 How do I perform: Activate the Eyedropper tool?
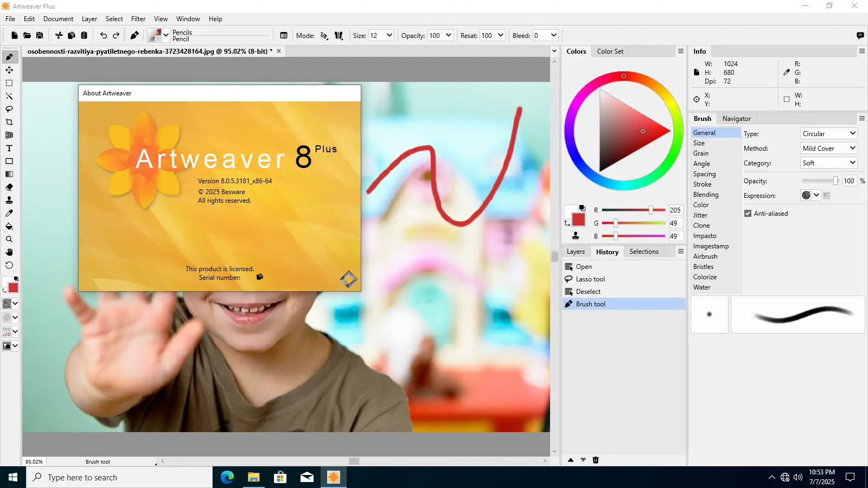pyautogui.click(x=9, y=213)
